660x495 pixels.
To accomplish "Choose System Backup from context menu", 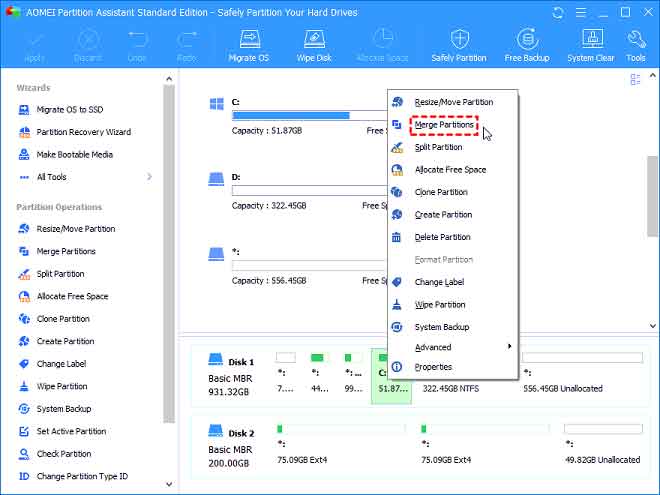I will (453, 327).
